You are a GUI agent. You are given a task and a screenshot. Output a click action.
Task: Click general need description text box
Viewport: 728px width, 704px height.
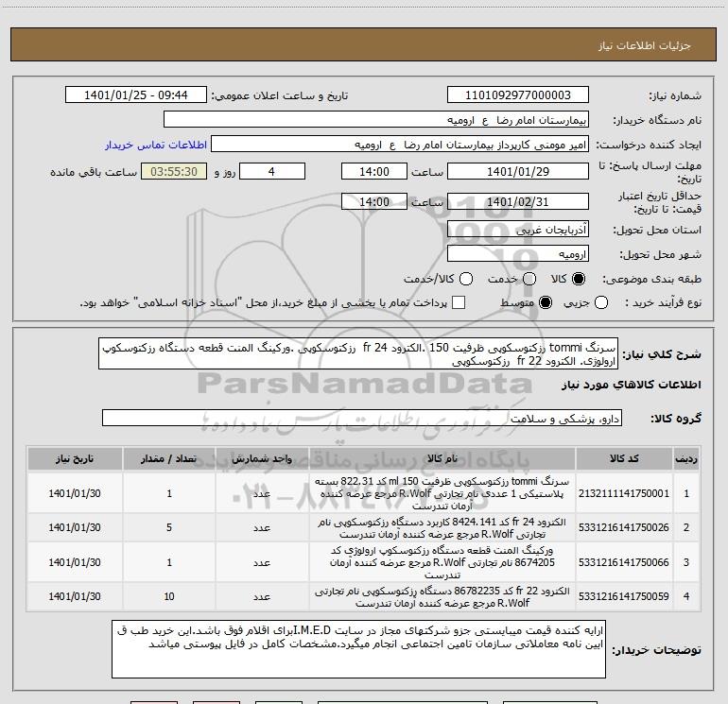click(x=358, y=353)
